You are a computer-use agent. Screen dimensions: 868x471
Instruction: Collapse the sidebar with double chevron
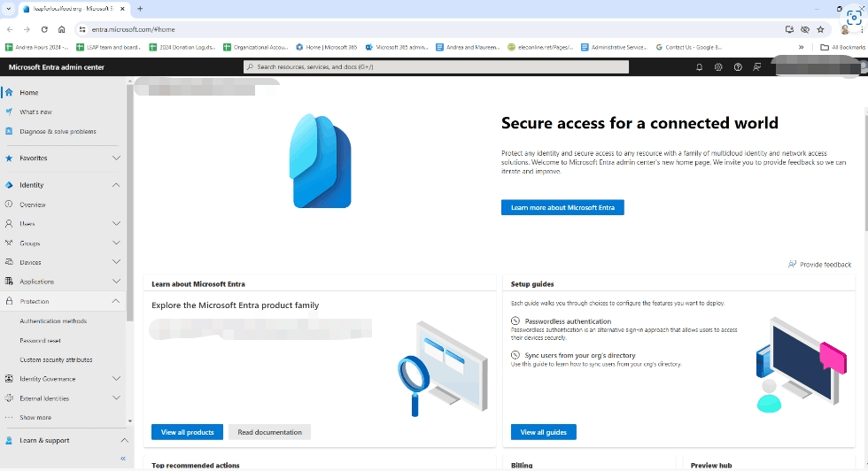123,459
